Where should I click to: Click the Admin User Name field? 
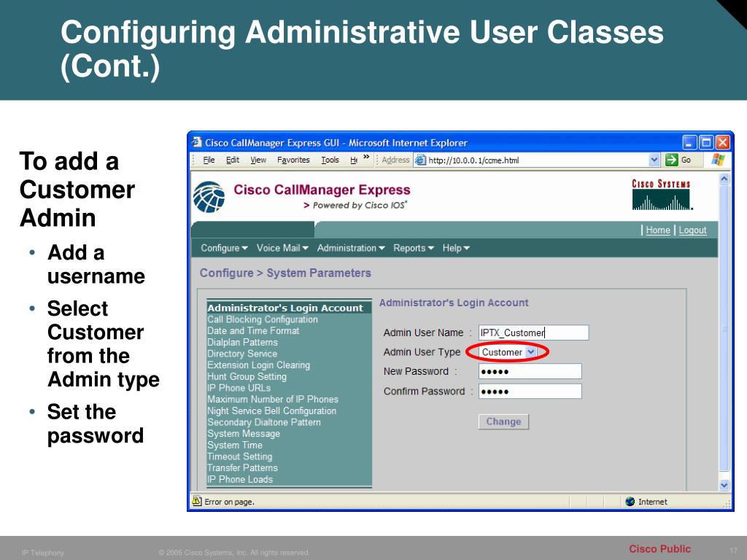[x=533, y=332]
